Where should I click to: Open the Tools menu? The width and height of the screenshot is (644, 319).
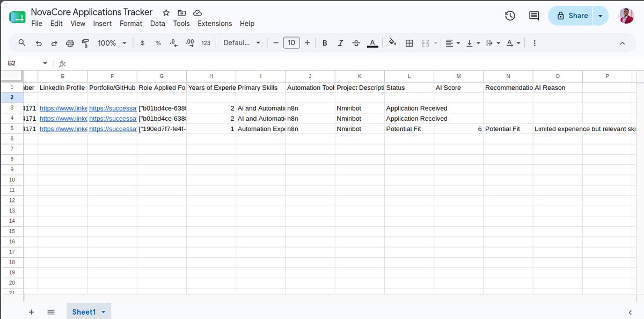click(181, 24)
